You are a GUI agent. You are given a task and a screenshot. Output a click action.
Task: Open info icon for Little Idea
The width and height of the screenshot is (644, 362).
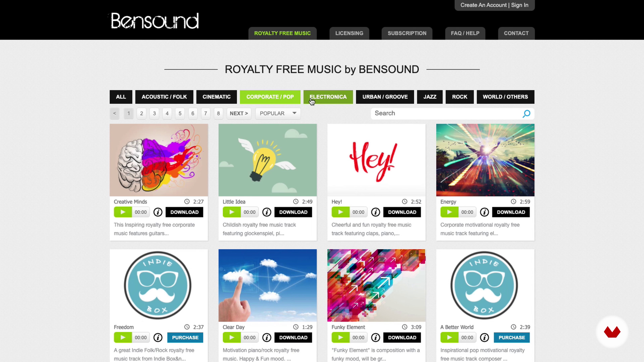266,212
